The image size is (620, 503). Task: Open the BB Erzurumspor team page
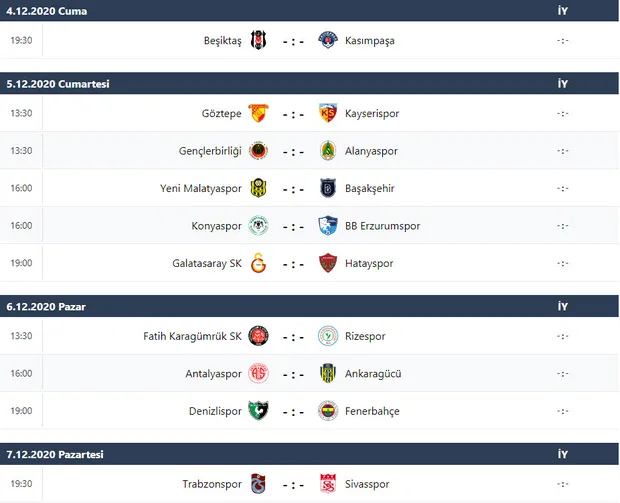(x=383, y=226)
